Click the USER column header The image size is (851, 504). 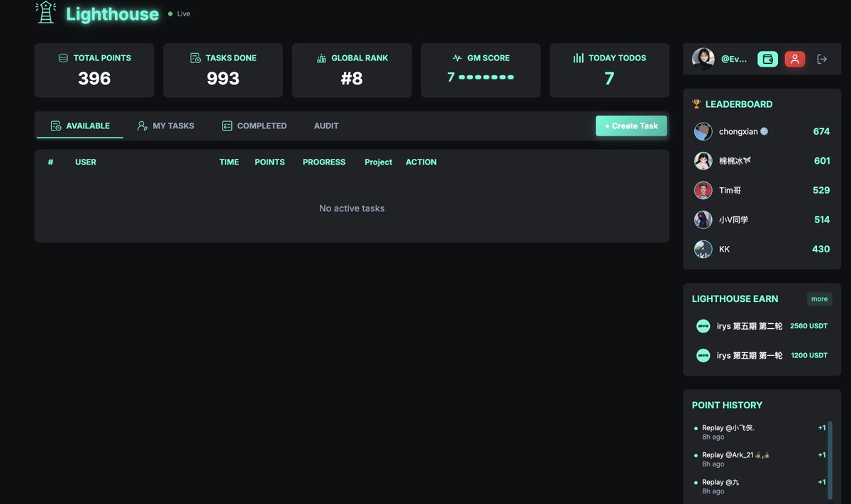pos(86,162)
